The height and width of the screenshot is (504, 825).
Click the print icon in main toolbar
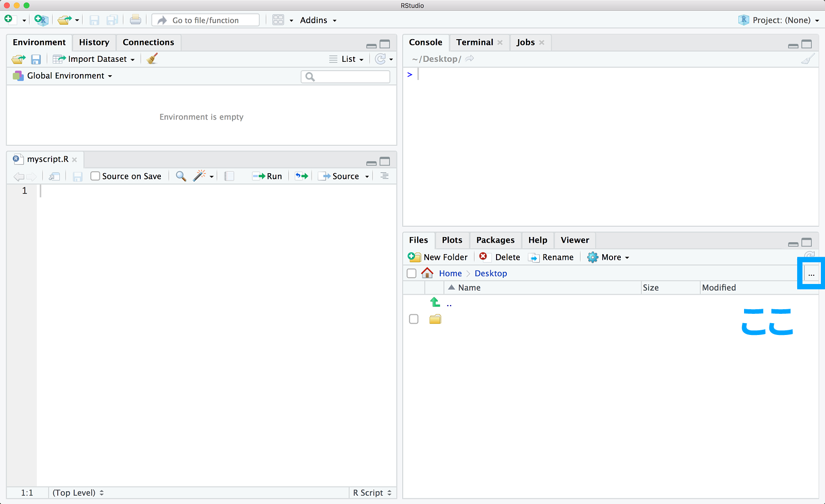[135, 20]
